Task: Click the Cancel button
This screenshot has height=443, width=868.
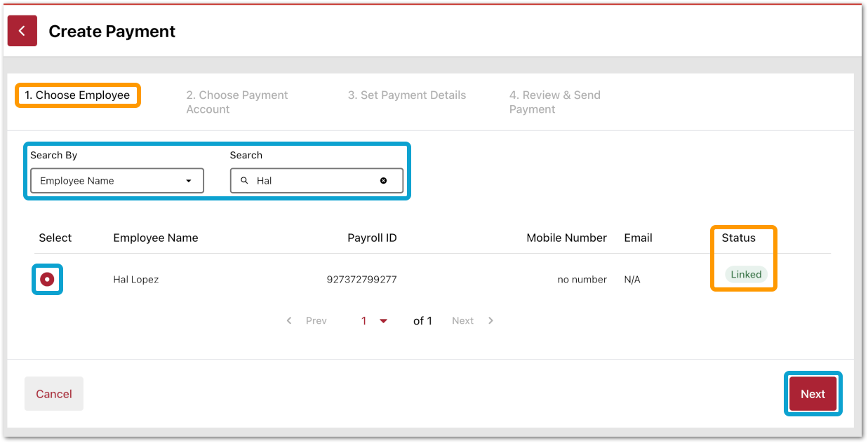Action: point(54,394)
